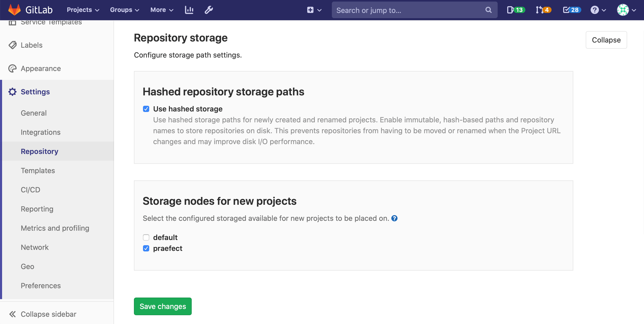
Task: Open the instance analytics chart icon
Action: click(x=189, y=10)
